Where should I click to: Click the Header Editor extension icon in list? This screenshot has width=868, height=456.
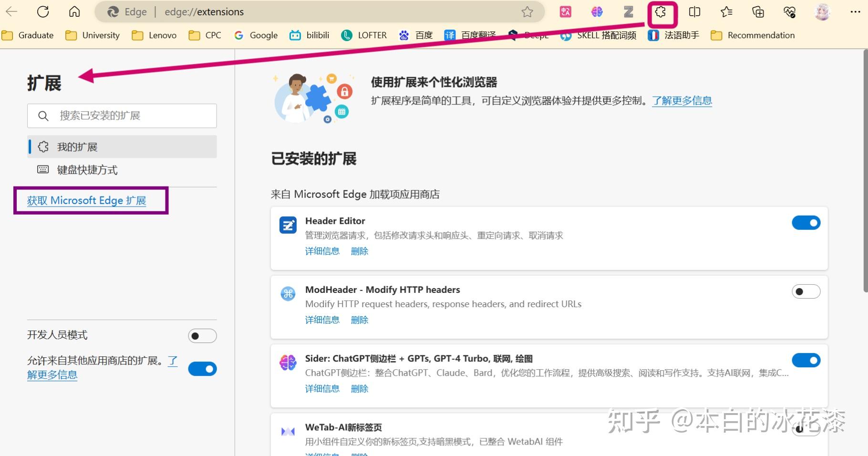pyautogui.click(x=288, y=225)
